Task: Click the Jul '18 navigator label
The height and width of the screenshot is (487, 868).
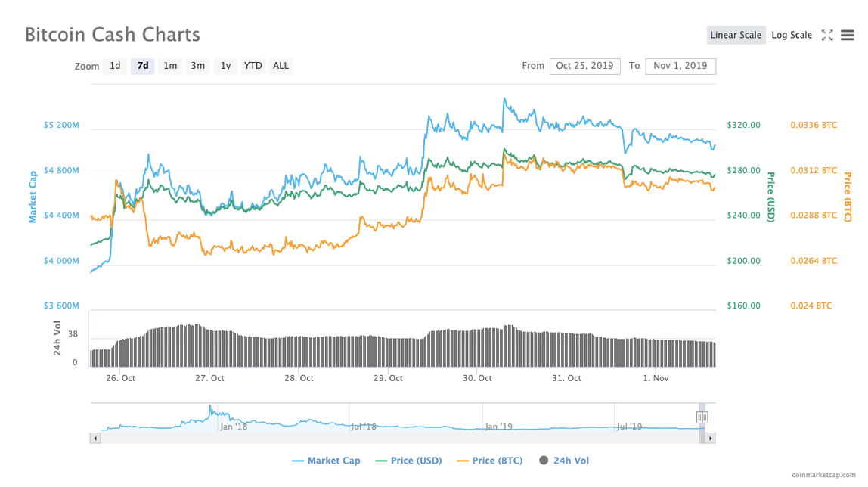Action: coord(364,427)
